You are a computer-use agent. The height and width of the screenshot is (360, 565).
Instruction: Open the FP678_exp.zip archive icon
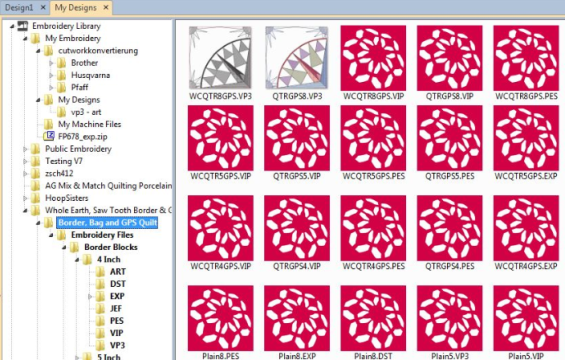point(49,136)
